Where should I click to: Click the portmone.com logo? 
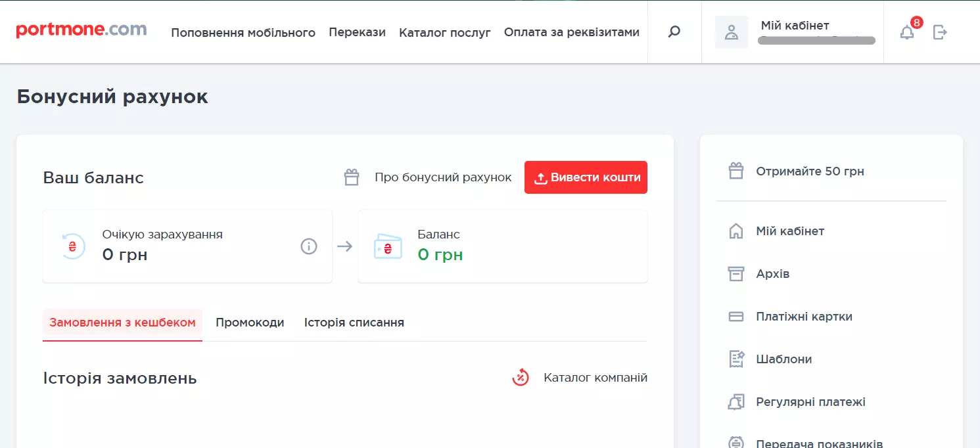coord(81,30)
